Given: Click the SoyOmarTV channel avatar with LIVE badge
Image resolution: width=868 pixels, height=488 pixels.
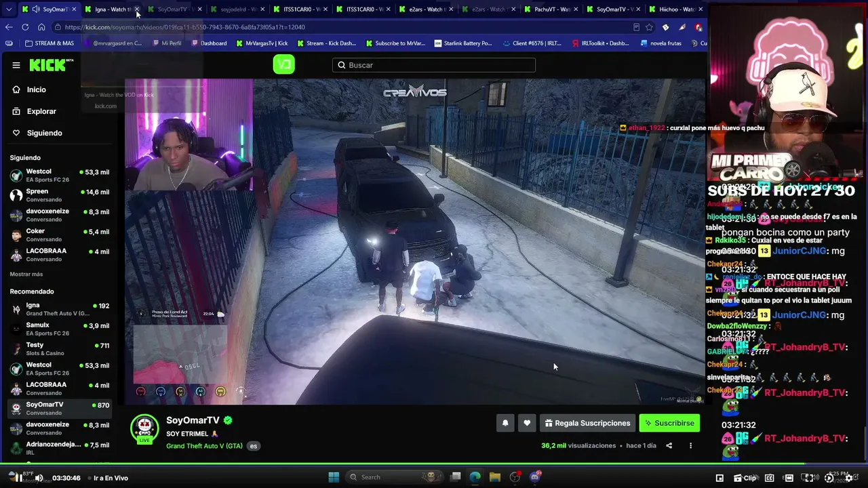Looking at the screenshot, I should click(144, 429).
